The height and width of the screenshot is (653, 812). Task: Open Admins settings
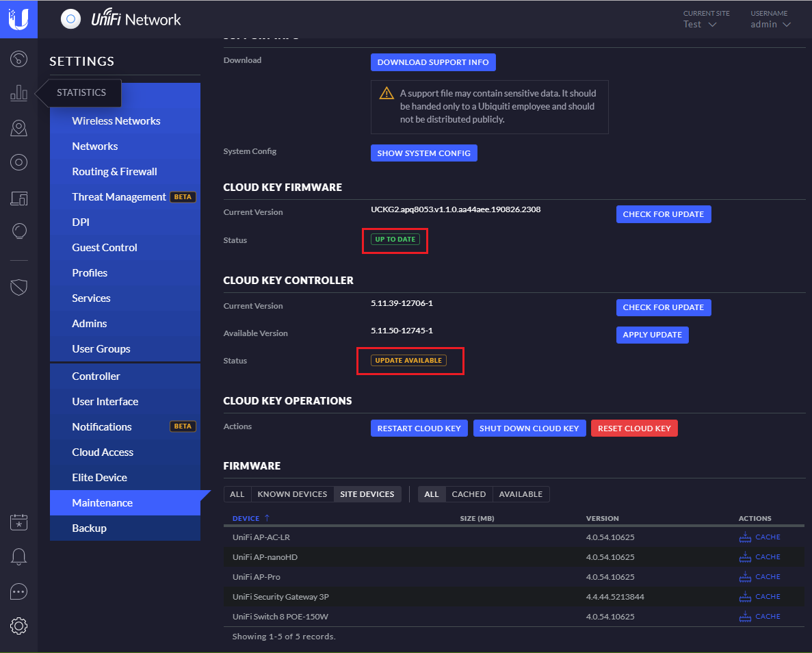125,324
